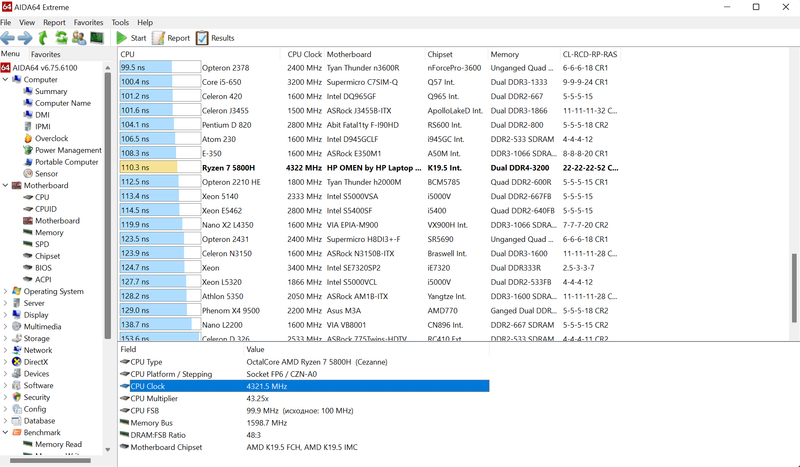Switch to the Menu sidebar tab
This screenshot has height=467, width=800.
click(10, 54)
